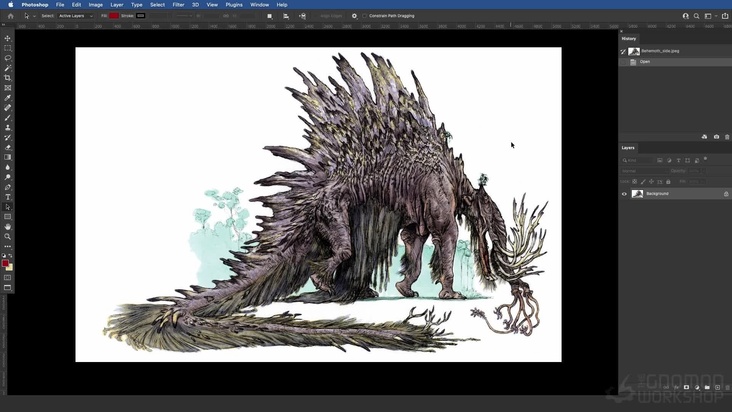Select the Zoom tool
This screenshot has width=732, height=412.
[7, 237]
